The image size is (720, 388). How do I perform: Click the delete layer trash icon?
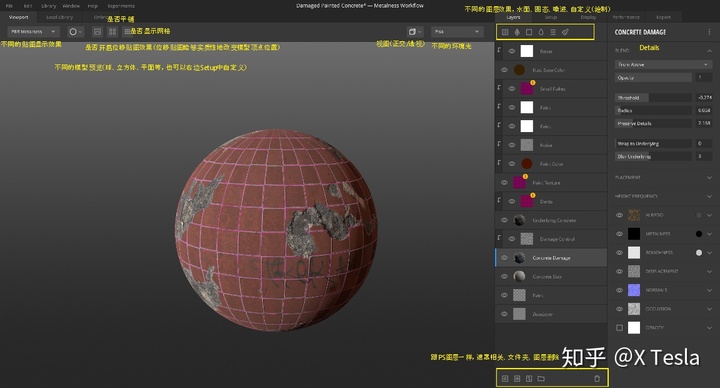[x=597, y=378]
